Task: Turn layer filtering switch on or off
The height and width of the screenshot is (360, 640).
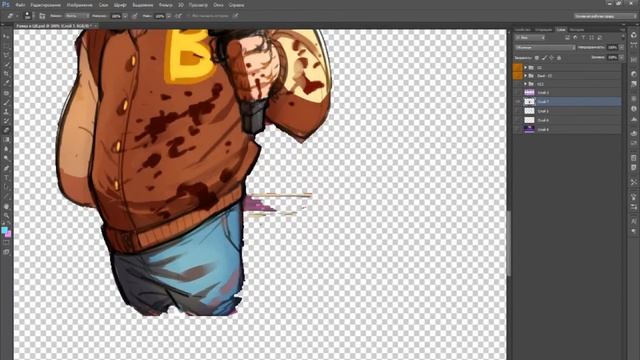Action: (x=622, y=38)
